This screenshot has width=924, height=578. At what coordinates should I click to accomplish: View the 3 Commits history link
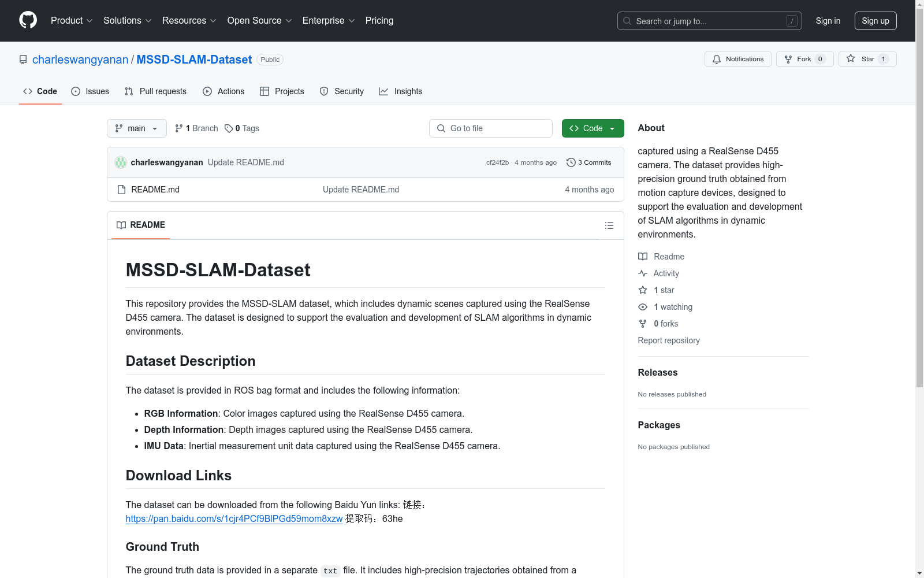coord(589,162)
